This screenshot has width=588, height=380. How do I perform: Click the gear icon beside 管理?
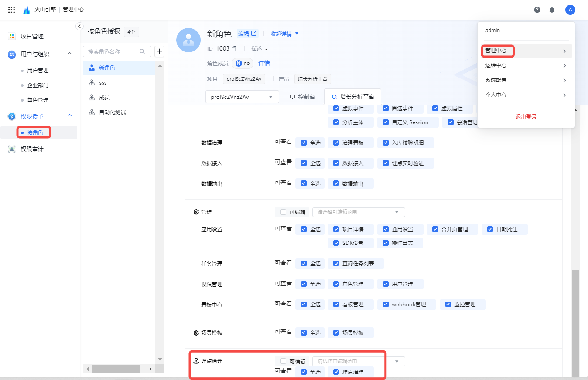pos(196,212)
